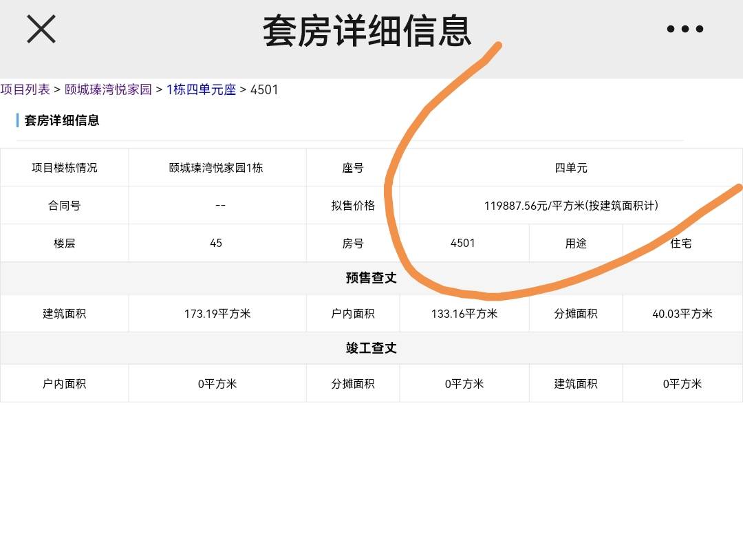Click the 住宅 usage value cell

(681, 243)
